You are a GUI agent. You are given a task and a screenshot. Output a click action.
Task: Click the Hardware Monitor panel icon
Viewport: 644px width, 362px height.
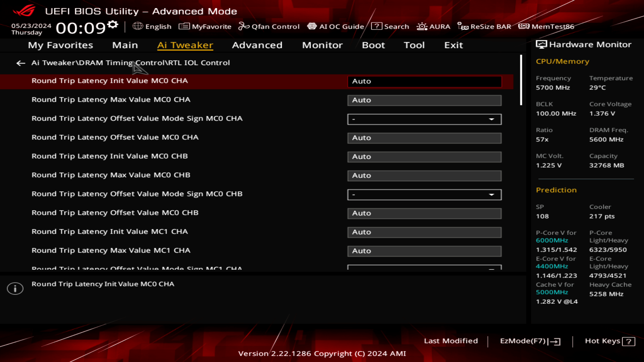(541, 44)
